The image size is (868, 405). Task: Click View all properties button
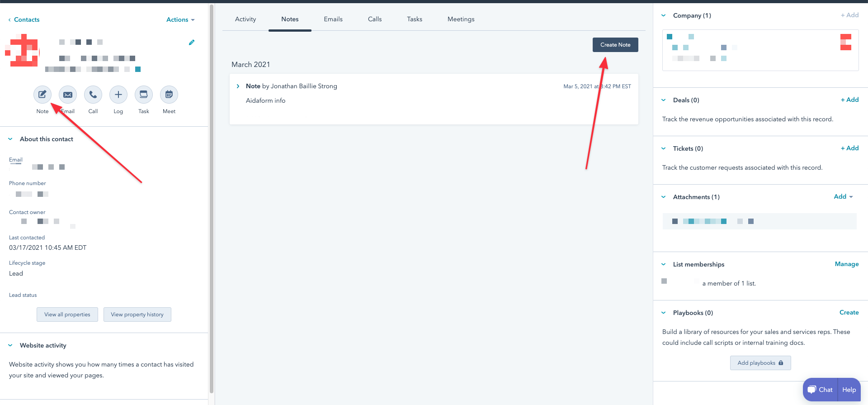click(x=67, y=314)
